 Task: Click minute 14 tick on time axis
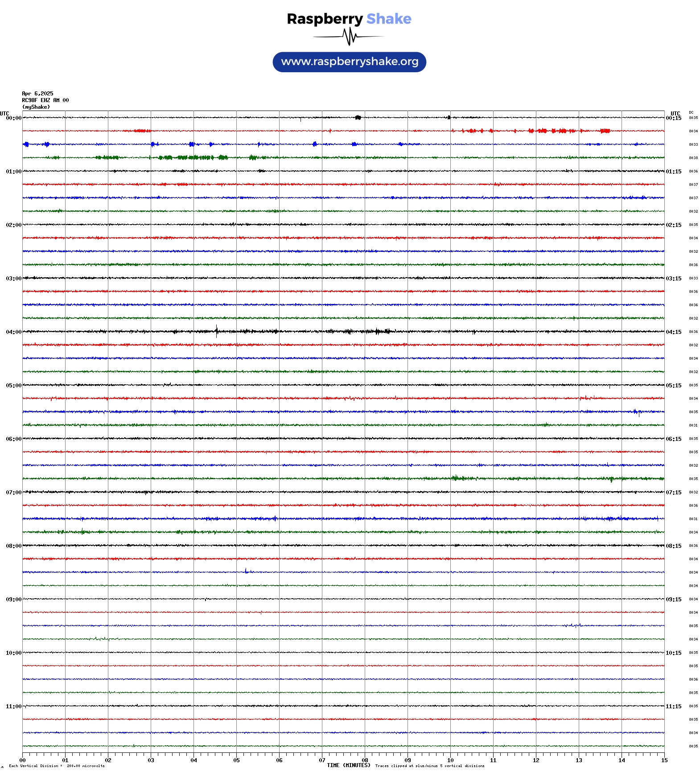(x=622, y=760)
